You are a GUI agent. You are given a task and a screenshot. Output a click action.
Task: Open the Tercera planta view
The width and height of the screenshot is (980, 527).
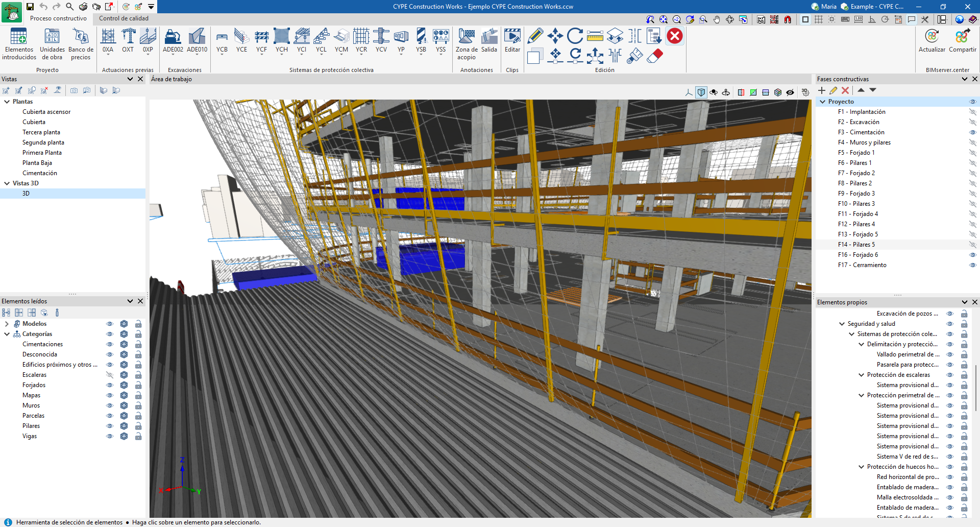pos(41,132)
